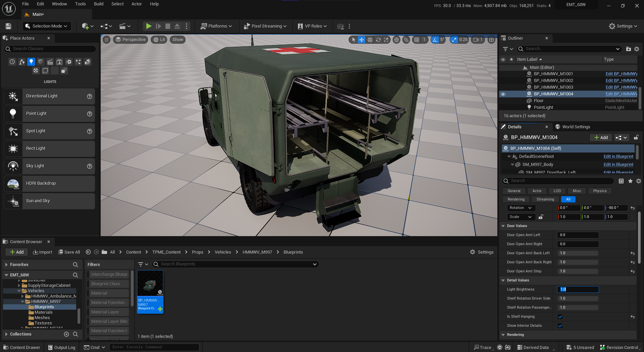Select the translate gizmo tool in viewport
Viewport: 644px width, 352px height.
pyautogui.click(x=361, y=40)
